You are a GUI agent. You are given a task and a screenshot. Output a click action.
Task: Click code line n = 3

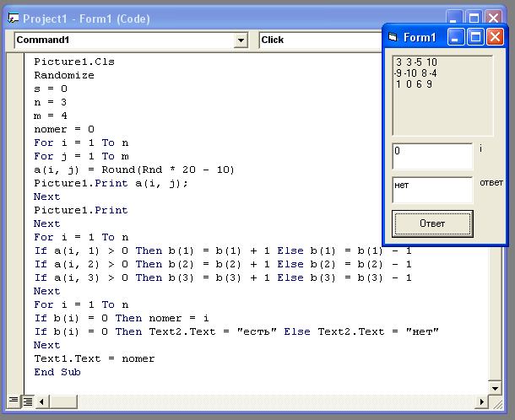click(51, 102)
